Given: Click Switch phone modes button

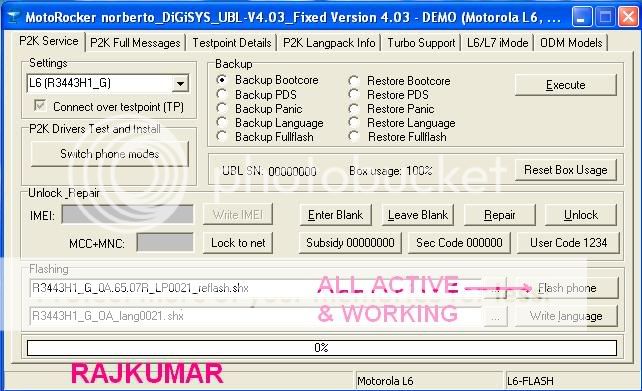Looking at the screenshot, I should tap(110, 154).
